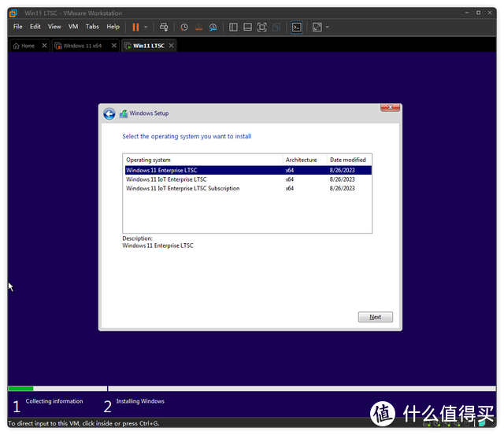
Task: Revert VM to previous snapshot
Action: pos(198,28)
